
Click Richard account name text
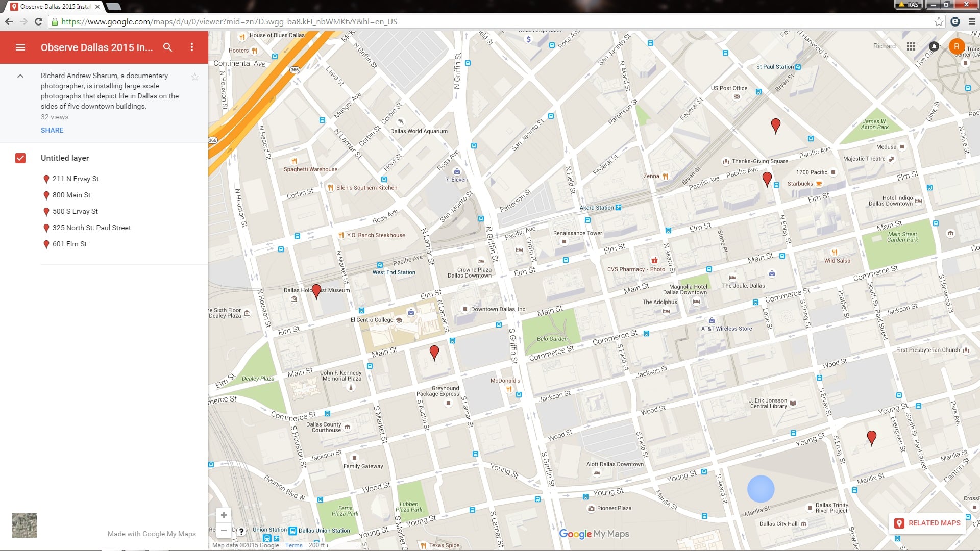coord(884,46)
